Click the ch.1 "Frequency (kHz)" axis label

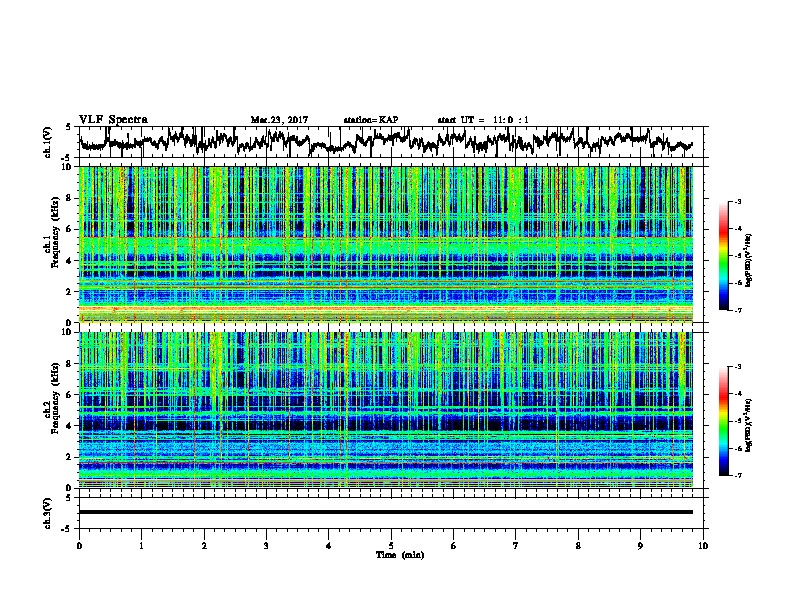(55, 233)
